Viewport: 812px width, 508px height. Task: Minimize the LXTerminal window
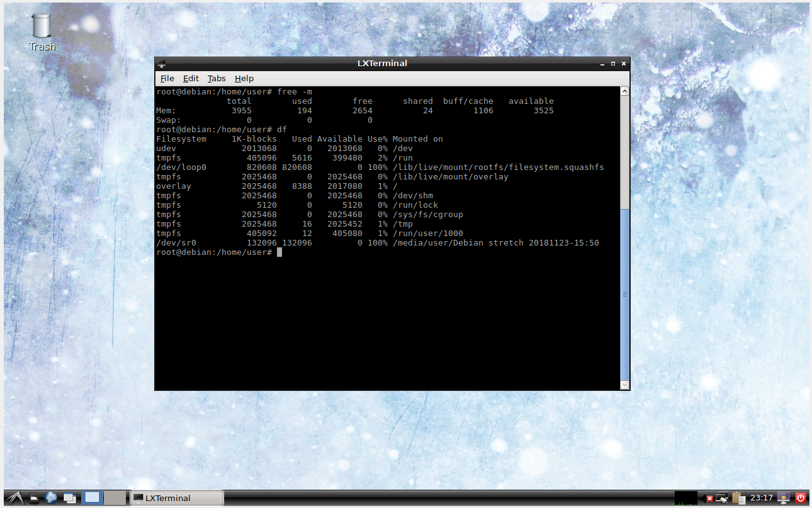[602, 64]
